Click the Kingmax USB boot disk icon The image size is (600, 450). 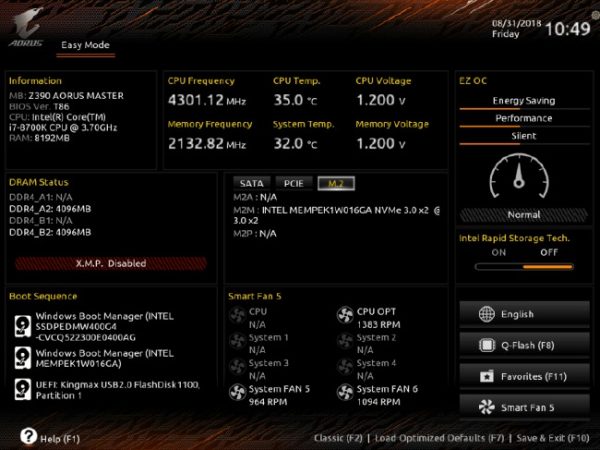point(23,389)
